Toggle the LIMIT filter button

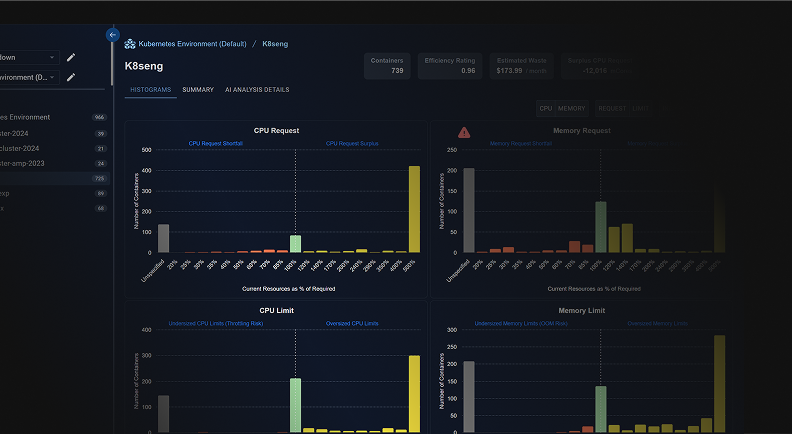[x=641, y=108]
